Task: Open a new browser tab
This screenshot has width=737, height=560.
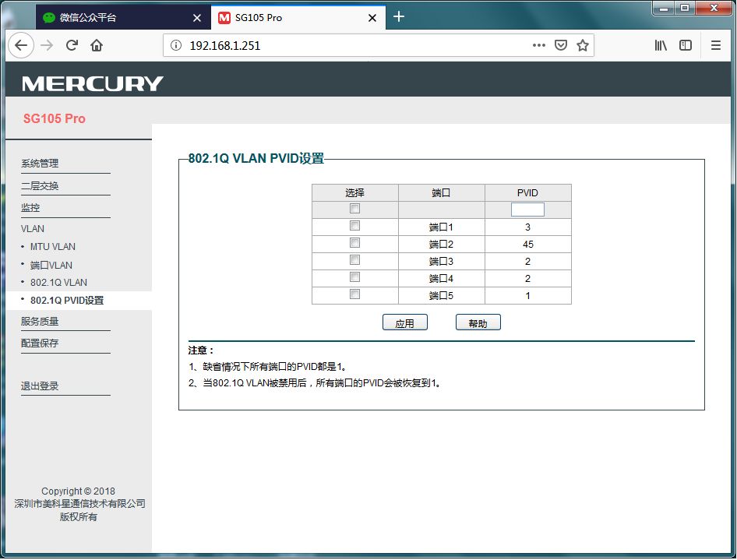Action: [399, 17]
